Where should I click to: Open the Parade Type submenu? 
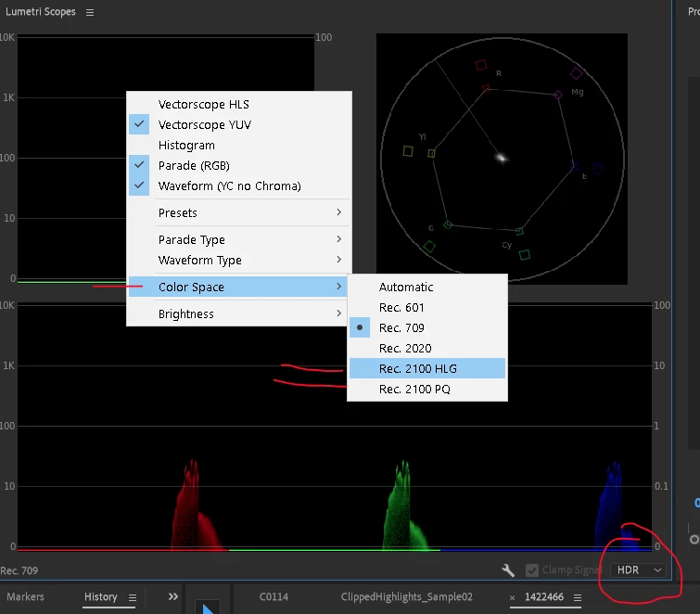(x=239, y=240)
